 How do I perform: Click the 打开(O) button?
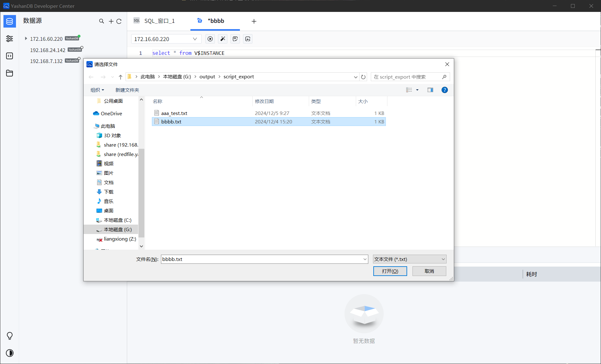[390, 271]
